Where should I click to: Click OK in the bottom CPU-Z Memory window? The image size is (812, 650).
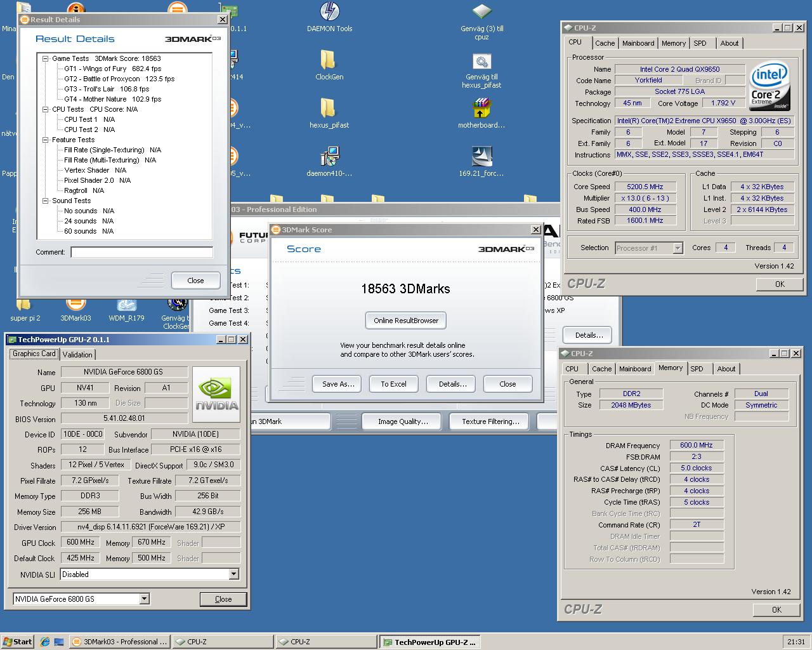coord(776,610)
